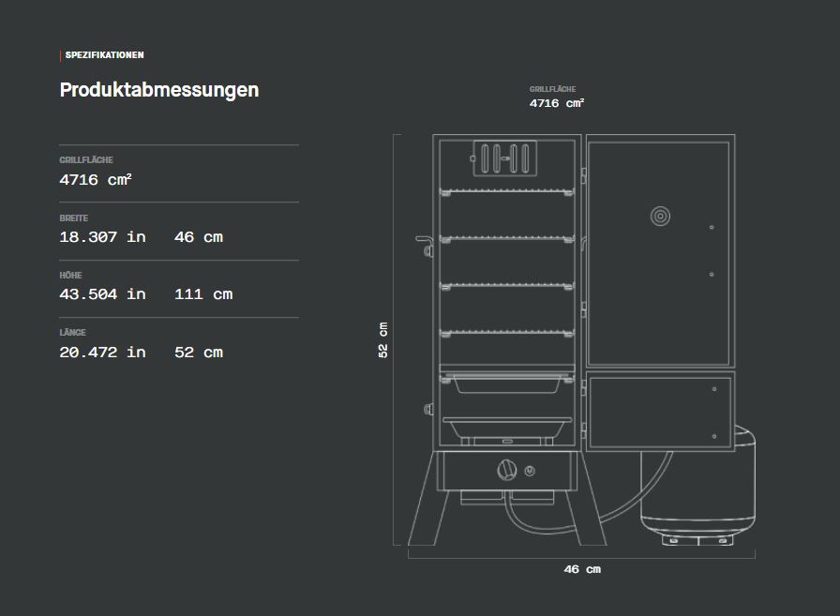Click the 18.307 in width value
The height and width of the screenshot is (616, 840).
tap(102, 237)
